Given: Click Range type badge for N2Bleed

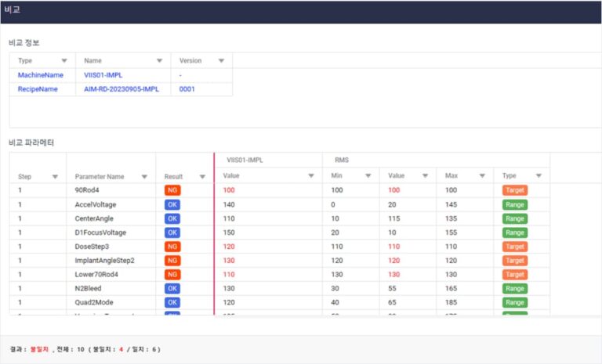Looking at the screenshot, I should [x=515, y=289].
